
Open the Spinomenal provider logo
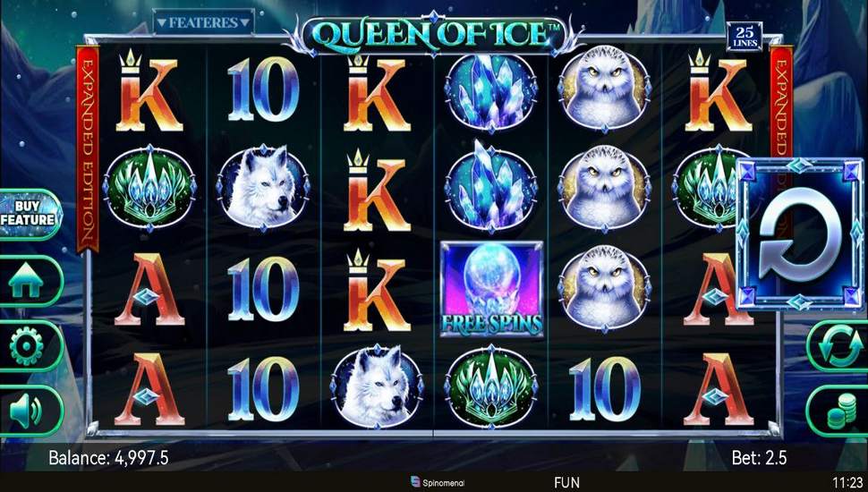click(438, 482)
